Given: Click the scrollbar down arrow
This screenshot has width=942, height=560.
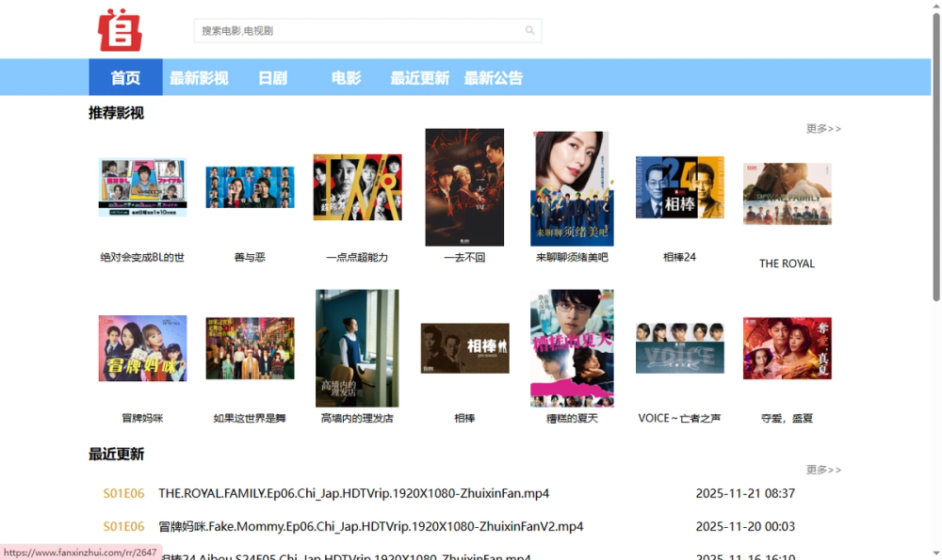Looking at the screenshot, I should (x=936, y=553).
